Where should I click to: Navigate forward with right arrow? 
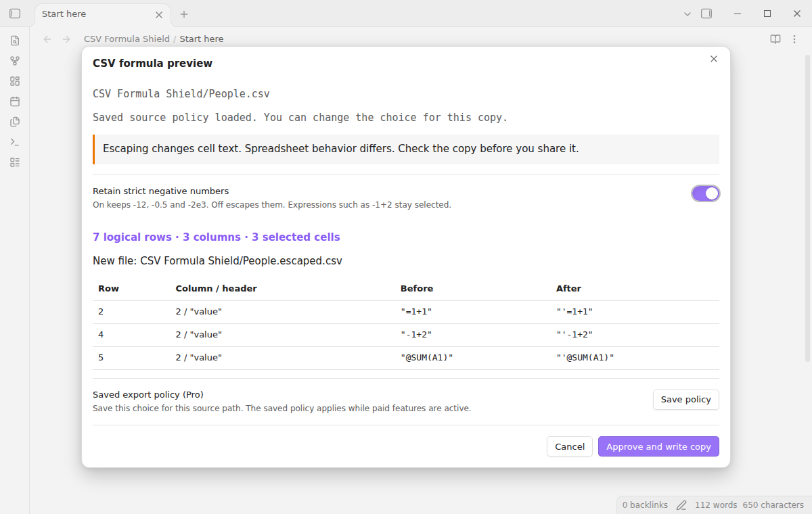(66, 39)
